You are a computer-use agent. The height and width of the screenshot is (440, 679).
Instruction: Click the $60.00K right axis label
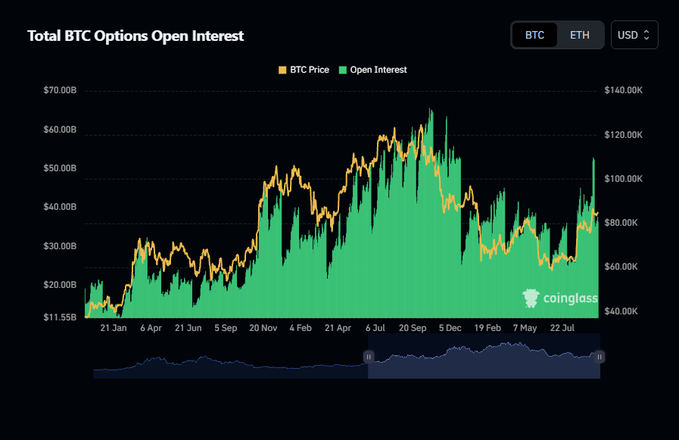(x=621, y=266)
